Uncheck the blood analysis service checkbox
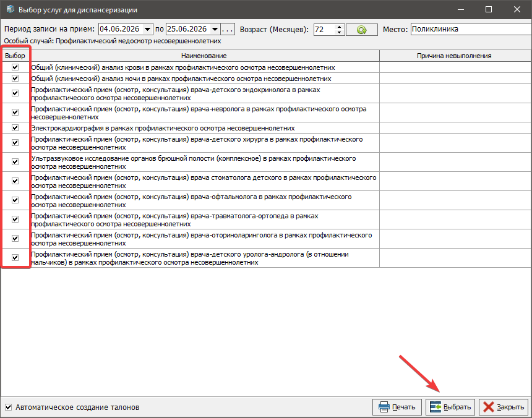 click(x=15, y=67)
